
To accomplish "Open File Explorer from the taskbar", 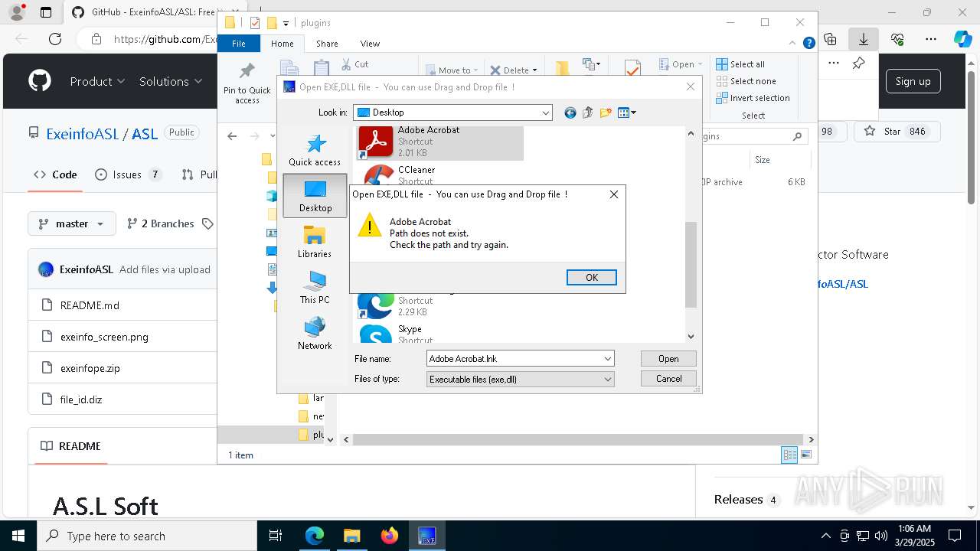I will [351, 536].
